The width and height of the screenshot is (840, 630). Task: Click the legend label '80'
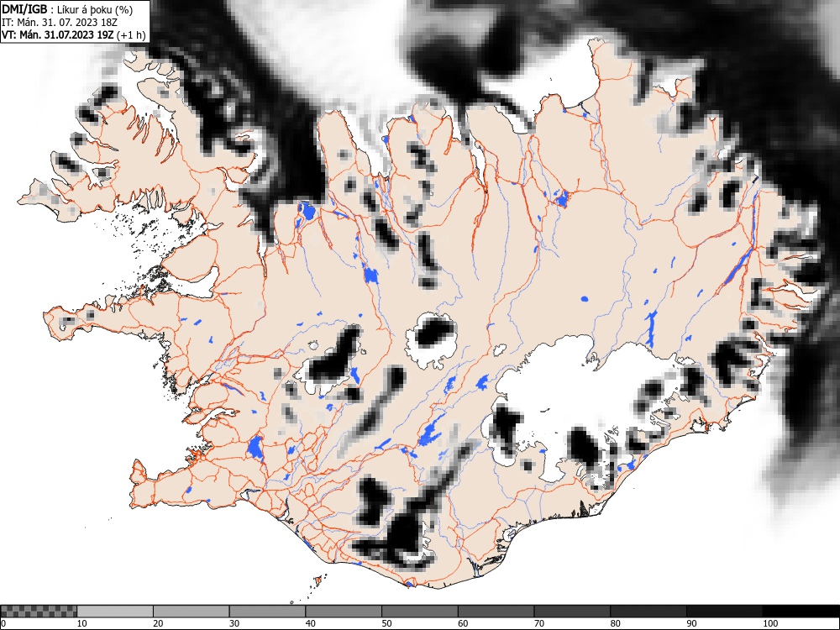pyautogui.click(x=615, y=623)
